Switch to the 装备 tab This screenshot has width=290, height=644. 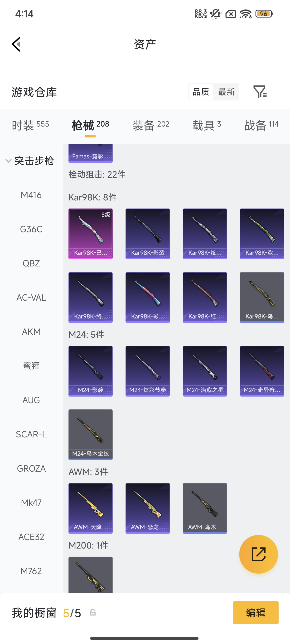pos(151,125)
